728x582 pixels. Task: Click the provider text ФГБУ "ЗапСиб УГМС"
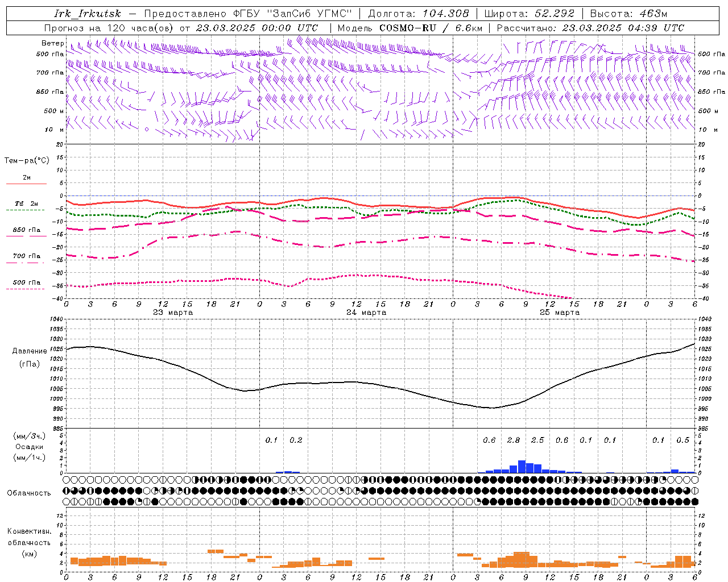(x=293, y=14)
